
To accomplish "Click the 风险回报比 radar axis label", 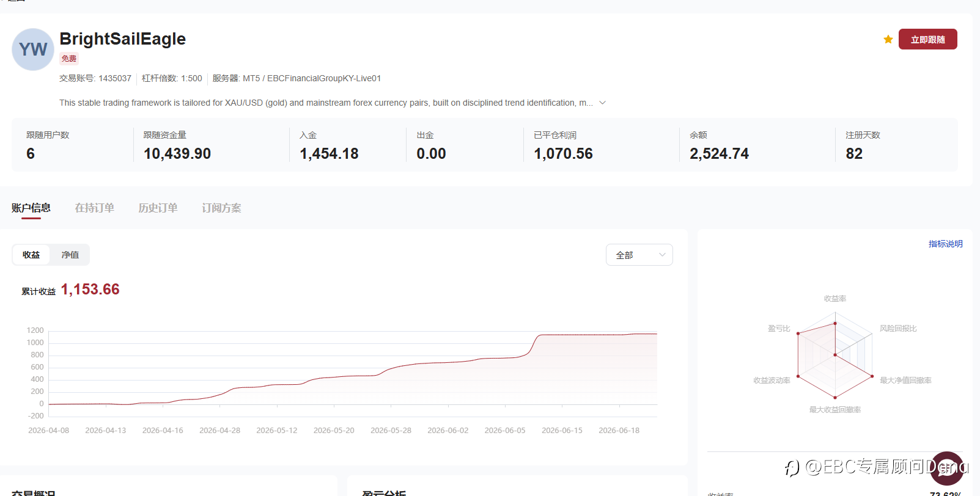I will [x=898, y=329].
